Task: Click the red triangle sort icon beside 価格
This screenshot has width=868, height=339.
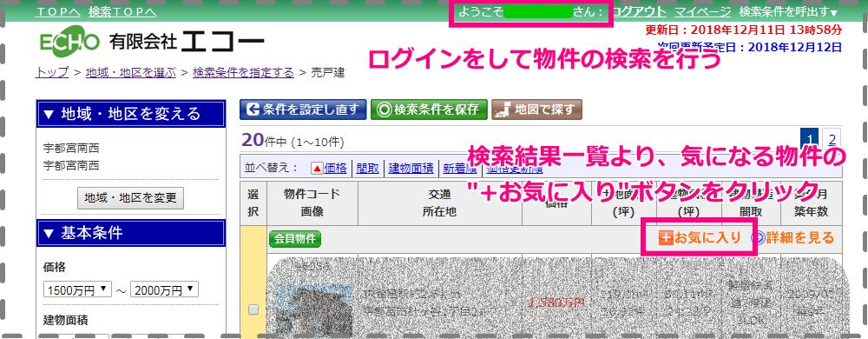Action: click(x=317, y=169)
